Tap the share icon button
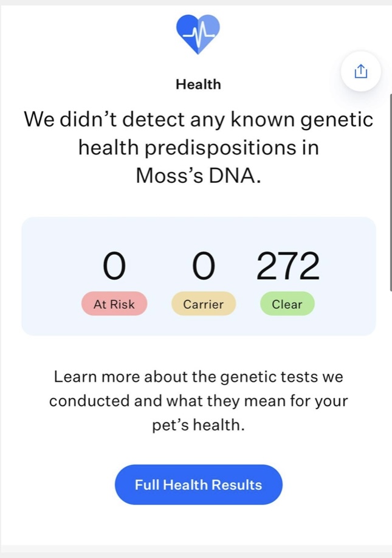Viewport: 392px width, 558px height. coord(360,72)
